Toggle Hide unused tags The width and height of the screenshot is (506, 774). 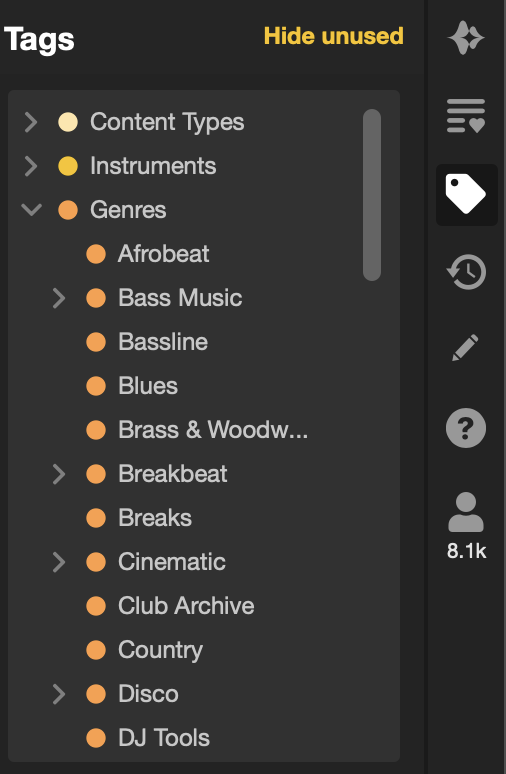tap(334, 36)
